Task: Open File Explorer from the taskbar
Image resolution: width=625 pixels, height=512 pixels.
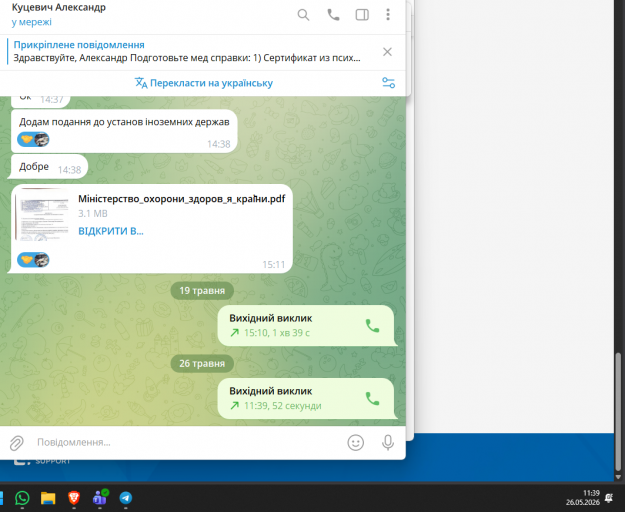Action: coord(48,498)
